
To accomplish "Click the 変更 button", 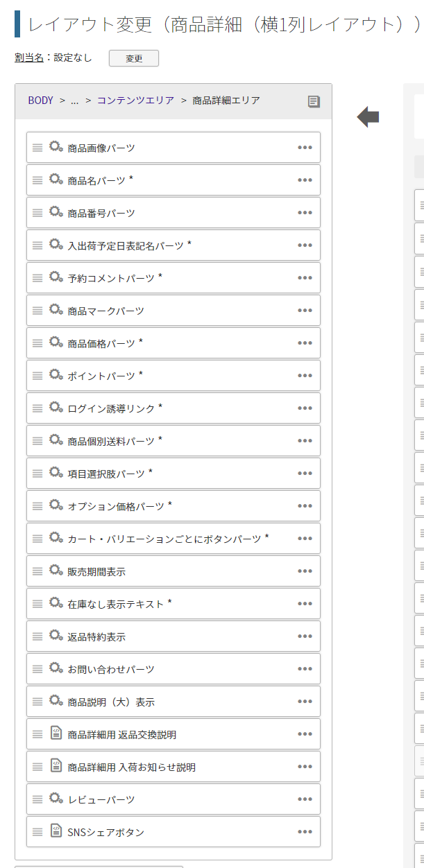I will 134,58.
